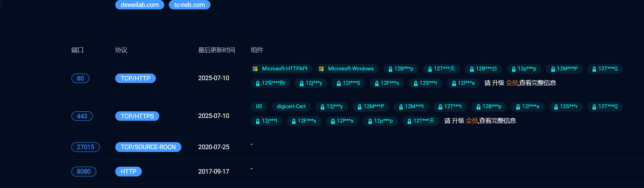The height and width of the screenshot is (188, 644).
Task: Click the lock icon on 12T***Q in the port 80 row
Action: (594, 69)
